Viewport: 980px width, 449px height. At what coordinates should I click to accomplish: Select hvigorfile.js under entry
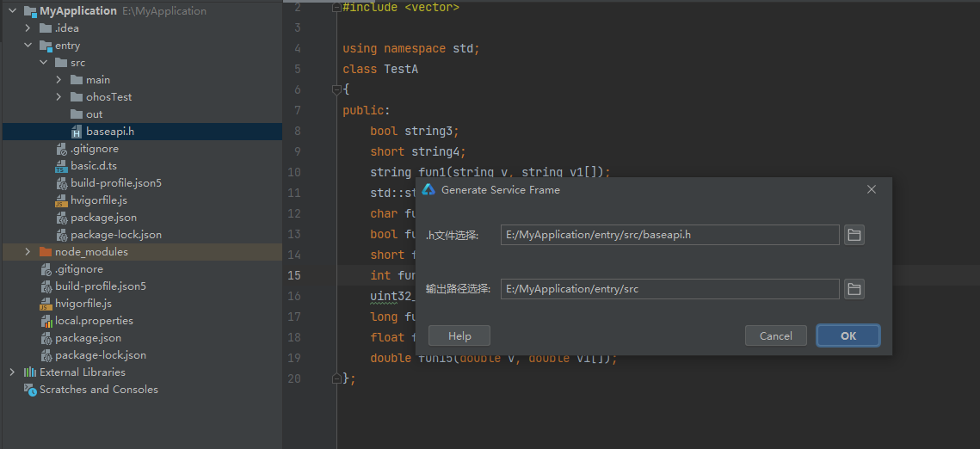click(99, 200)
